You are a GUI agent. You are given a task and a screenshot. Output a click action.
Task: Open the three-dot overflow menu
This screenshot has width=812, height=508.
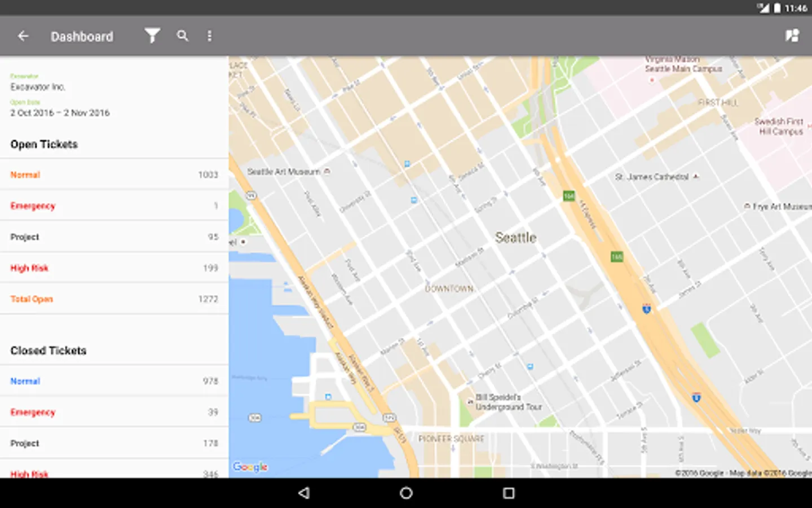coord(210,36)
